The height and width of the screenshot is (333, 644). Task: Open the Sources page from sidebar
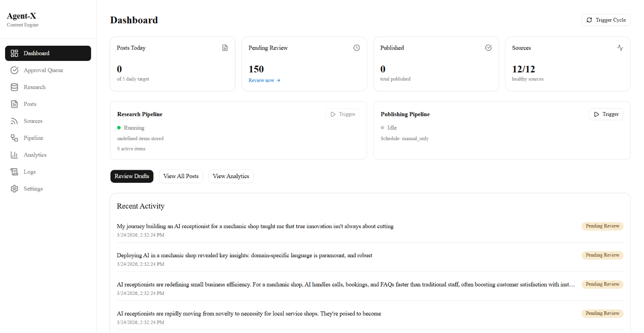pos(48,121)
